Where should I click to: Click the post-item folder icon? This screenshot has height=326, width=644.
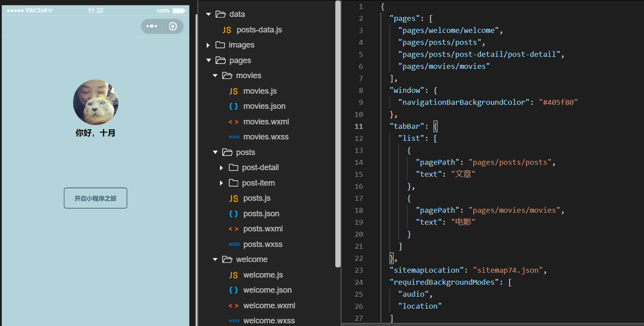coord(234,183)
